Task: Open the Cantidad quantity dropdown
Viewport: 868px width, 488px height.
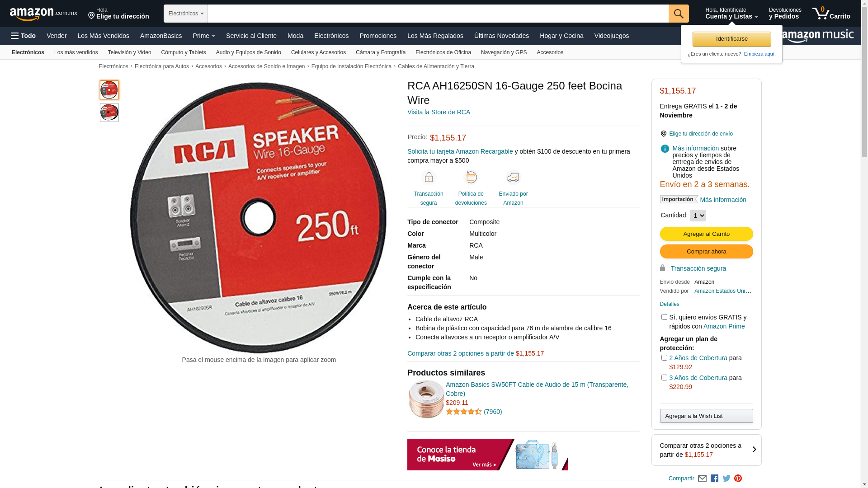Action: click(x=698, y=216)
